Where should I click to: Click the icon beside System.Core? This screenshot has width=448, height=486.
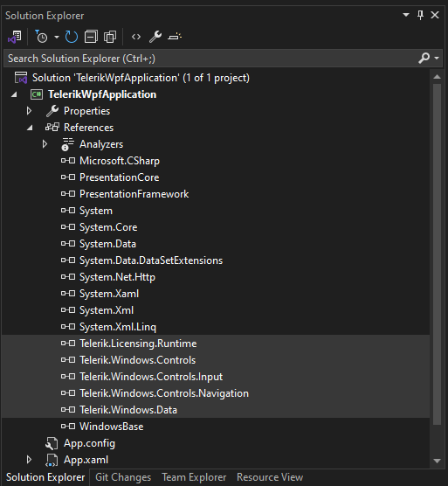[68, 227]
